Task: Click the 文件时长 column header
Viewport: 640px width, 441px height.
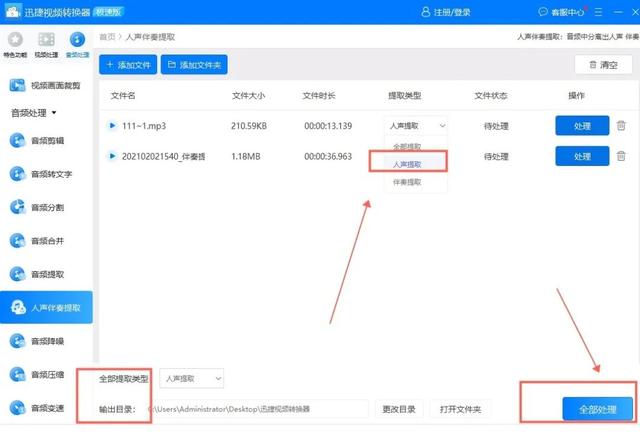Action: coord(319,96)
